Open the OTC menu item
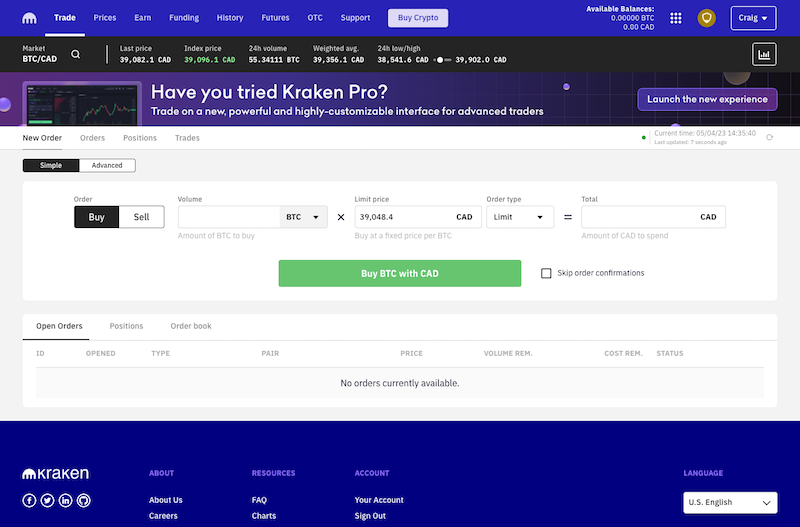 click(315, 18)
